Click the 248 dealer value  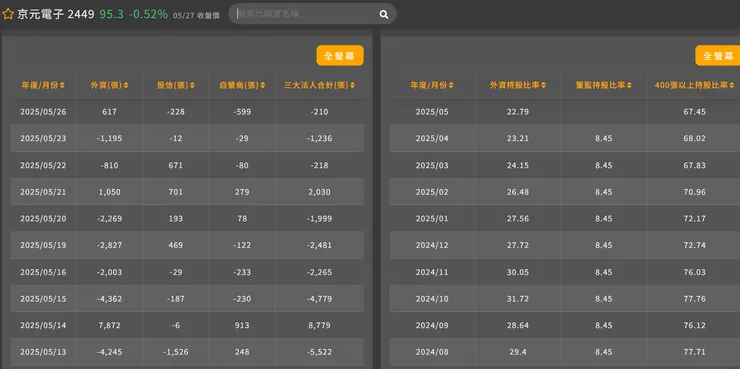[x=242, y=352]
